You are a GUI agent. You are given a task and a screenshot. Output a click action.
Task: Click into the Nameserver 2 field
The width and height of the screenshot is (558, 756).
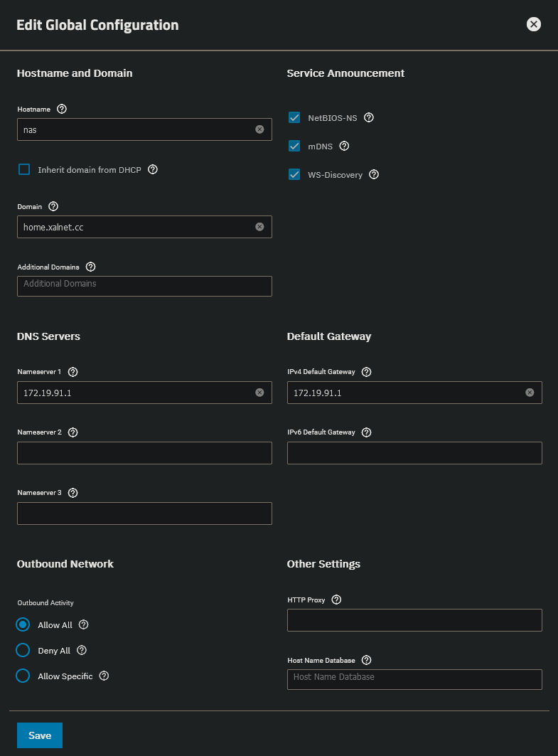[x=144, y=453]
